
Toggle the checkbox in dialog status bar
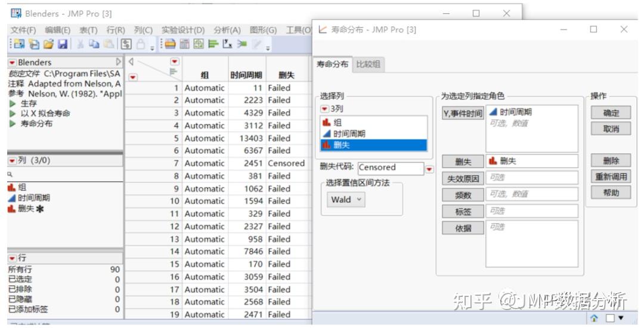(611, 318)
